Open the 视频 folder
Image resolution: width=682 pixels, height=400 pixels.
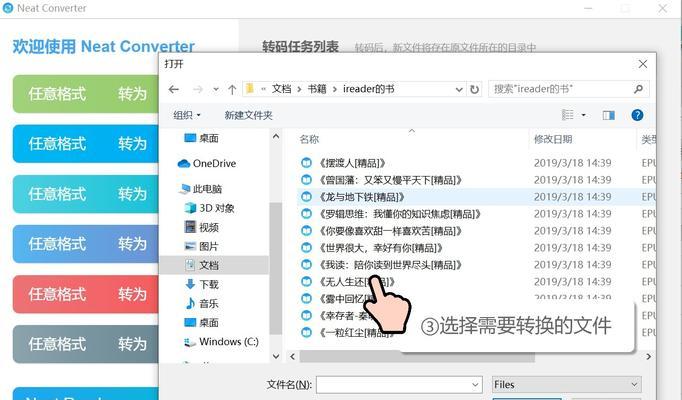click(x=201, y=227)
